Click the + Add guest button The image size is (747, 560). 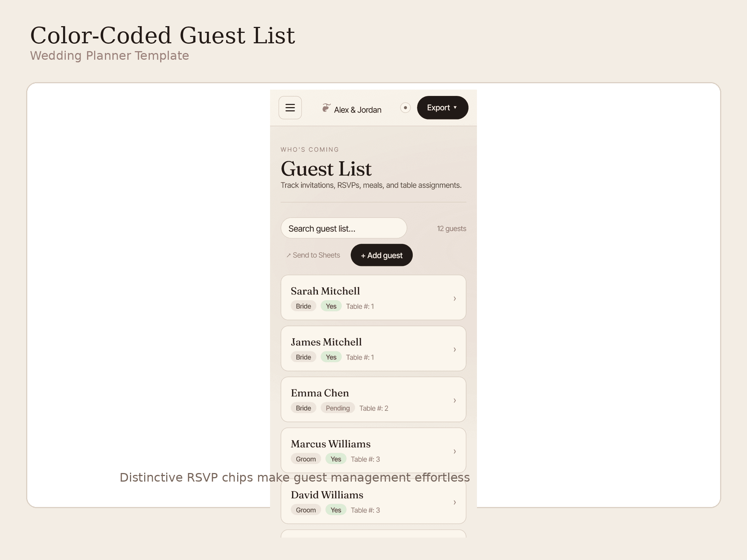coord(382,255)
